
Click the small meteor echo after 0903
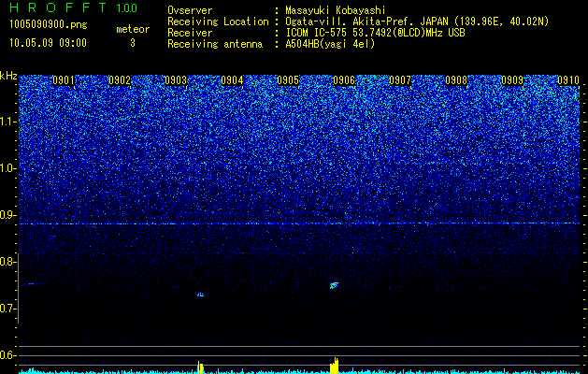[201, 295]
